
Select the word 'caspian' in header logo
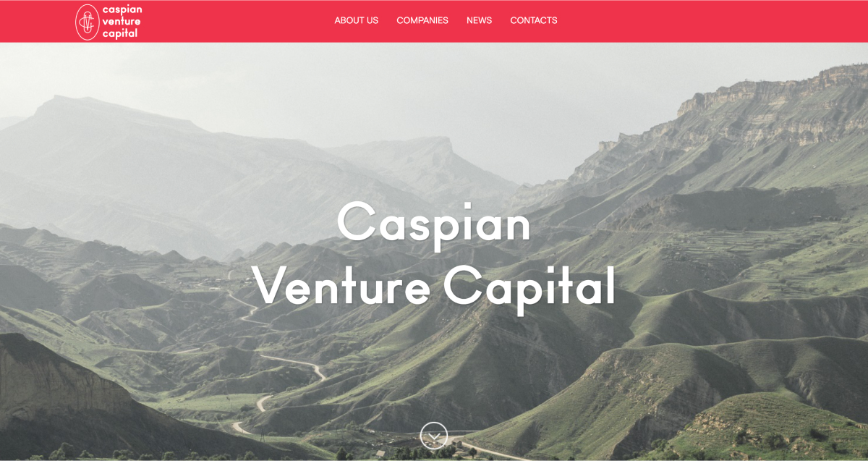(122, 10)
